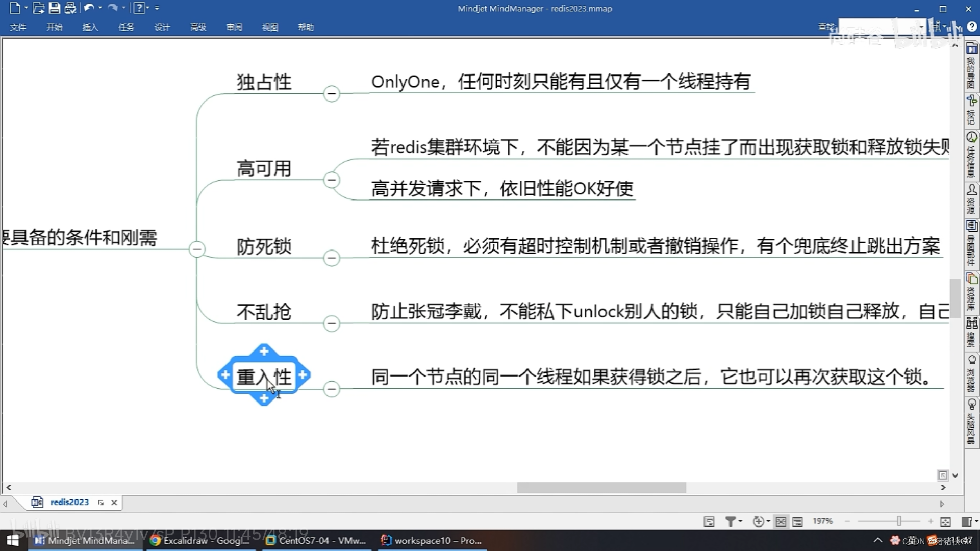Save the map with the floppy disk icon
The height and width of the screenshot is (551, 980).
coord(54,8)
